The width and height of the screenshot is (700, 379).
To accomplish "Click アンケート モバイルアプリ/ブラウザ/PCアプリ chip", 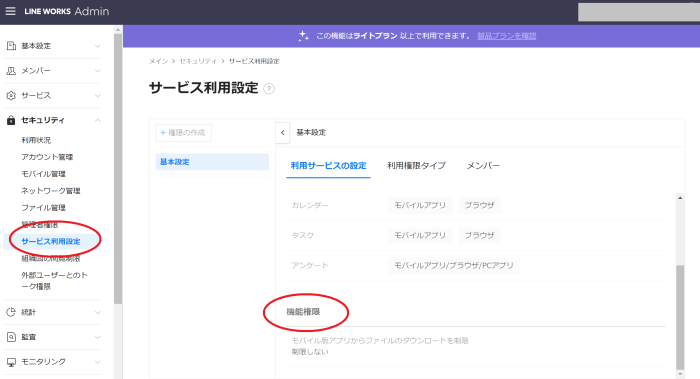I will click(454, 265).
